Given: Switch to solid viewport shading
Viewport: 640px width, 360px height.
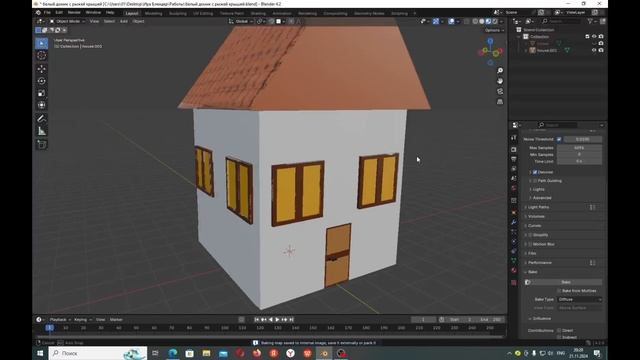Looking at the screenshot, I should [482, 21].
